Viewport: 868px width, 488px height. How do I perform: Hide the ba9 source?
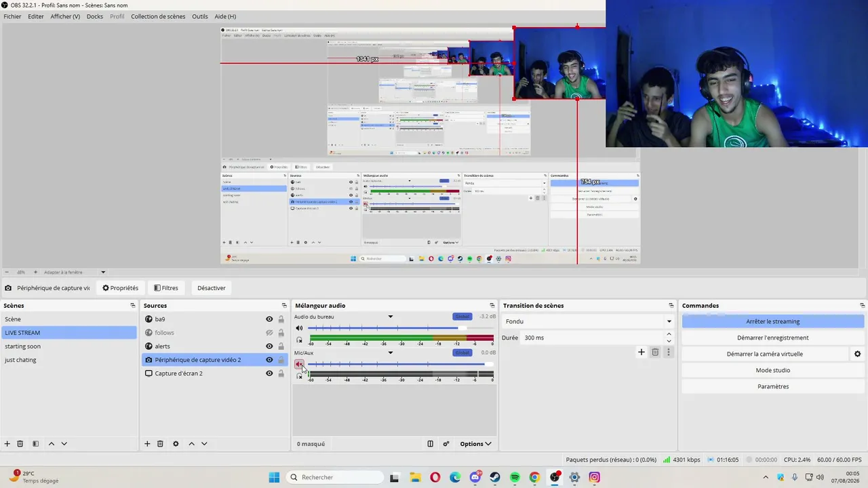269,319
